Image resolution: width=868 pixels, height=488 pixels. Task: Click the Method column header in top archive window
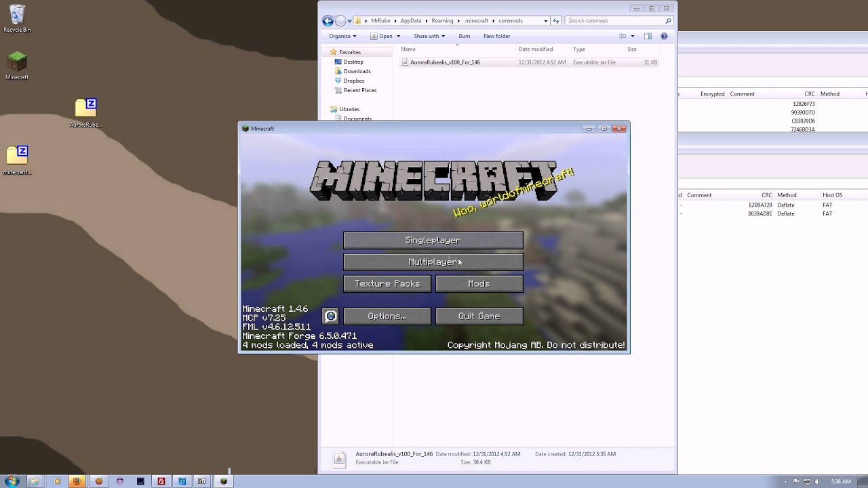[x=830, y=94]
